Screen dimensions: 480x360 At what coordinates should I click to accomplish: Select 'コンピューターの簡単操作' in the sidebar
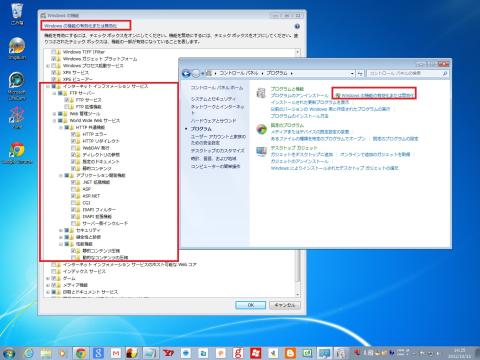click(215, 166)
